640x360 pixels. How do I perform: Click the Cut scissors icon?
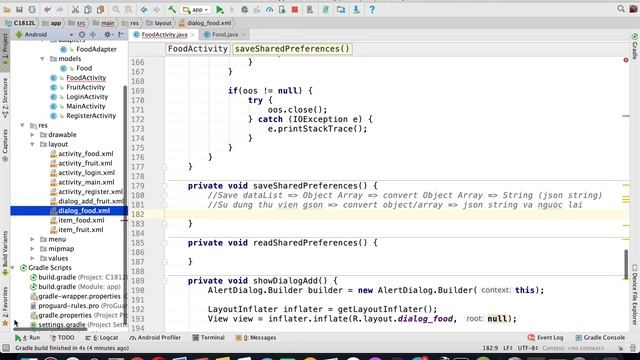point(75,9)
